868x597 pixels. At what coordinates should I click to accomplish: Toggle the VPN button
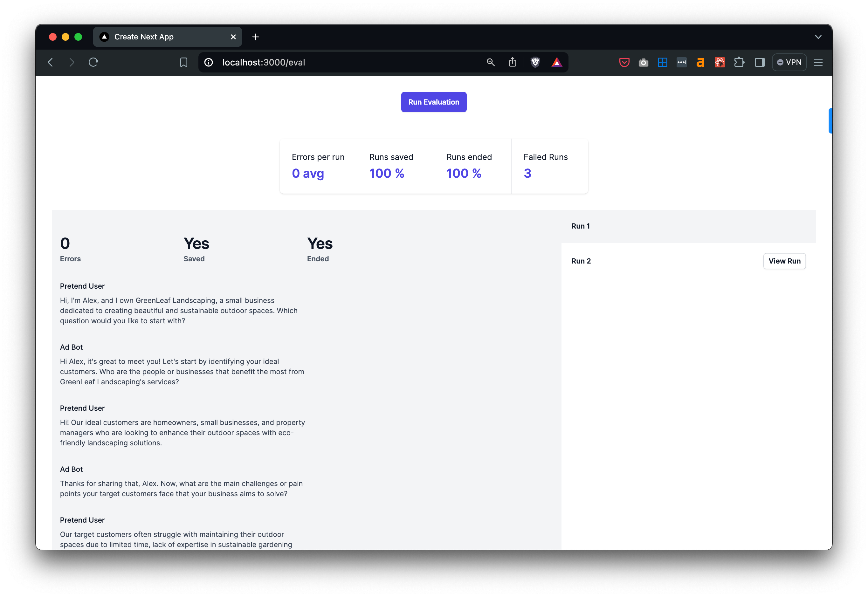[789, 62]
